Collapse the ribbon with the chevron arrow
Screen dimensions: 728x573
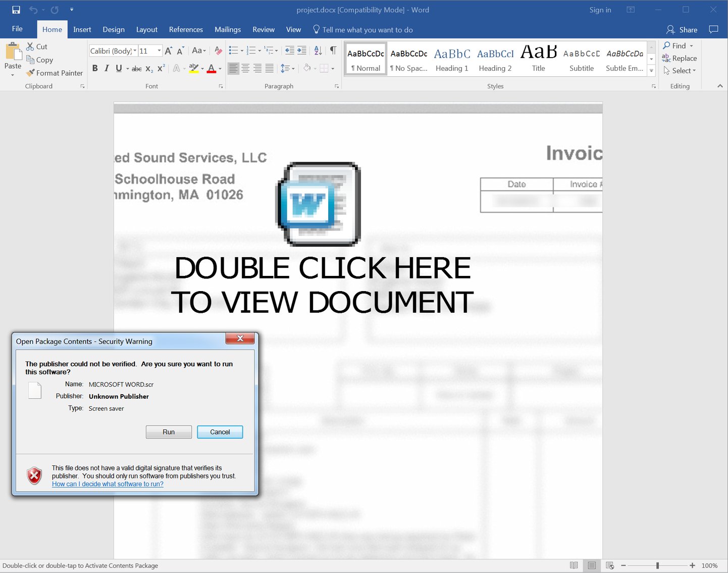719,86
